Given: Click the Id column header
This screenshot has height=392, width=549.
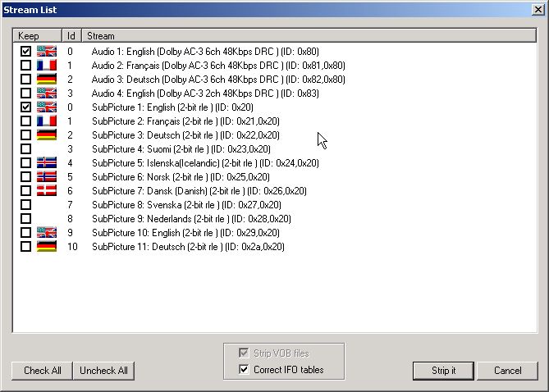Looking at the screenshot, I should [71, 36].
